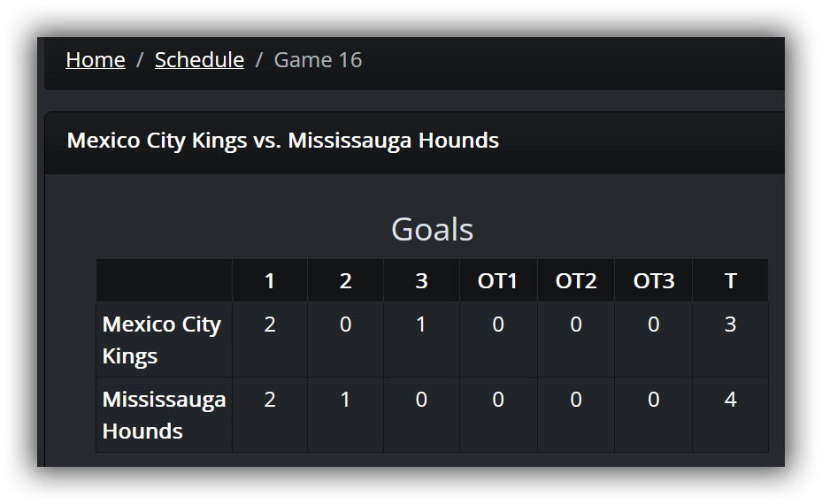Click Mexico City Kings first period goals cell
Viewport: 822px width, 504px height.
click(x=270, y=340)
